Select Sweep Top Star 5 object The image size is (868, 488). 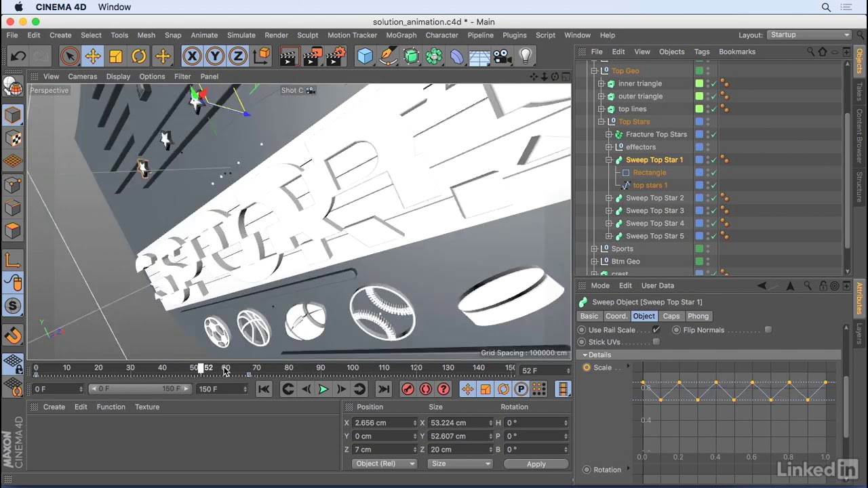654,236
